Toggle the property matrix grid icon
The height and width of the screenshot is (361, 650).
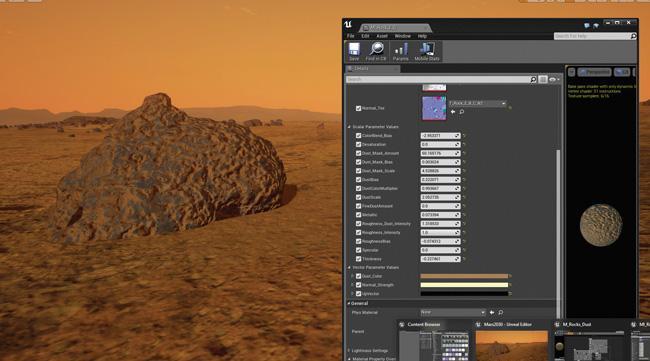tap(543, 79)
